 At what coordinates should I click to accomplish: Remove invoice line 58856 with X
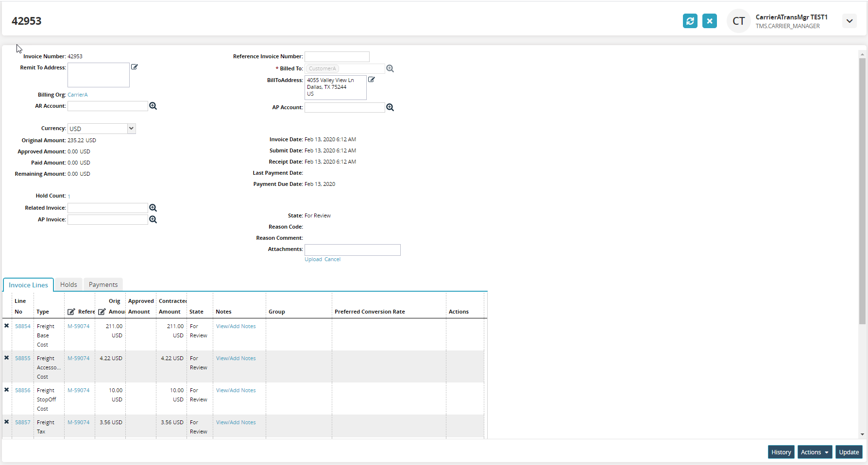pyautogui.click(x=7, y=390)
